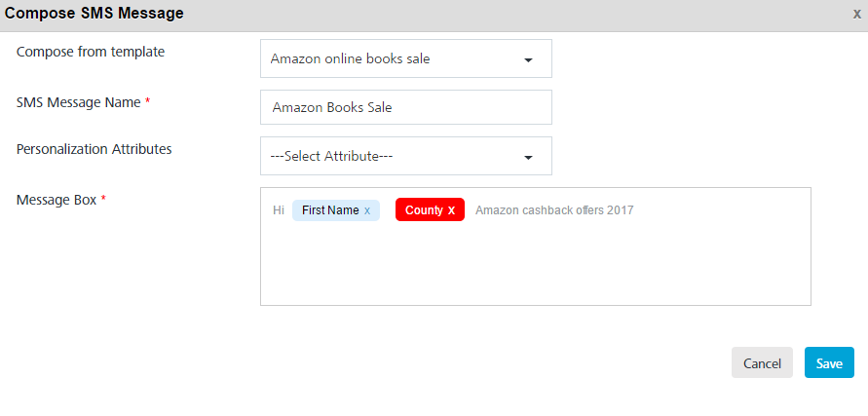Select the red County attribute chip

[x=424, y=209]
